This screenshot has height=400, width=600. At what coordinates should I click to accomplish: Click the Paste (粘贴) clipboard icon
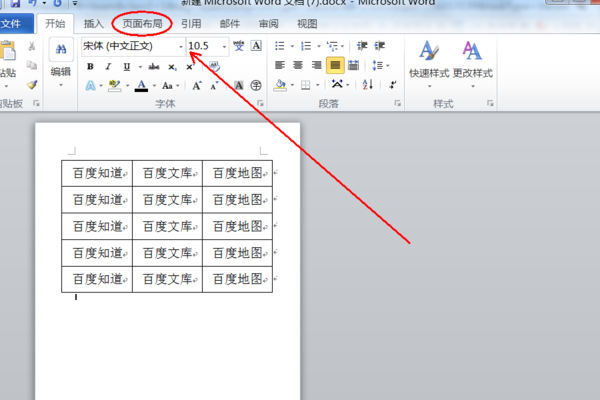8,50
